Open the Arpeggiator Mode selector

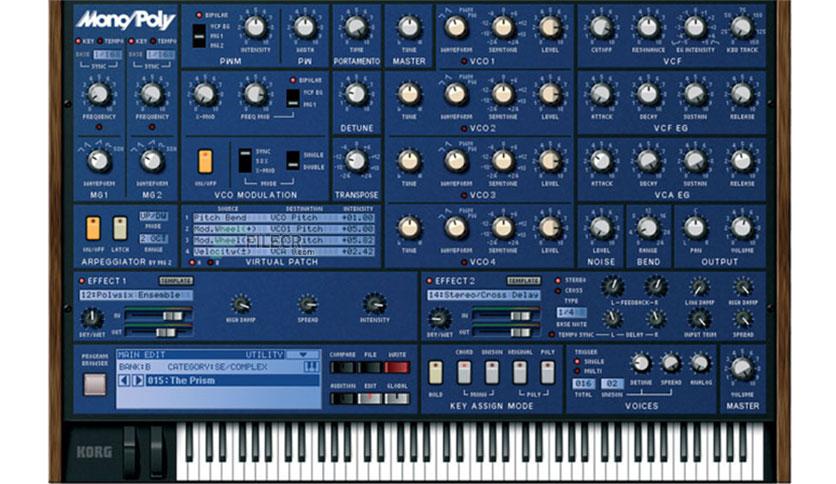[x=153, y=216]
